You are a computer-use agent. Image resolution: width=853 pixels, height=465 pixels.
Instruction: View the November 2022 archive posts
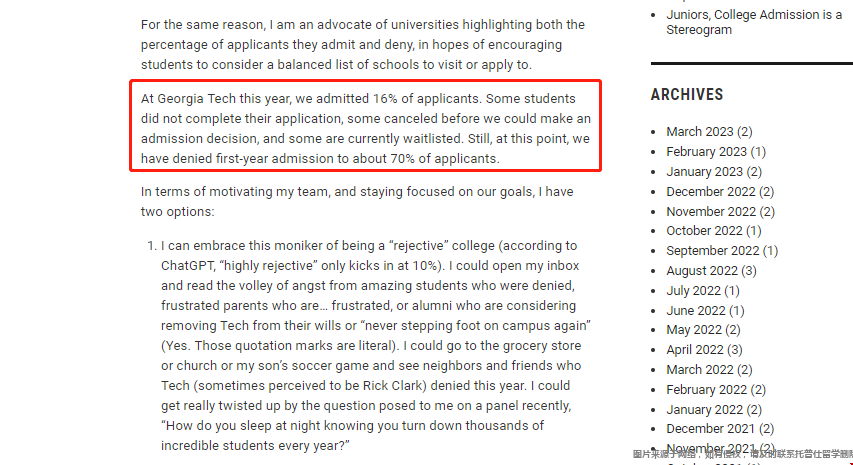pos(711,212)
